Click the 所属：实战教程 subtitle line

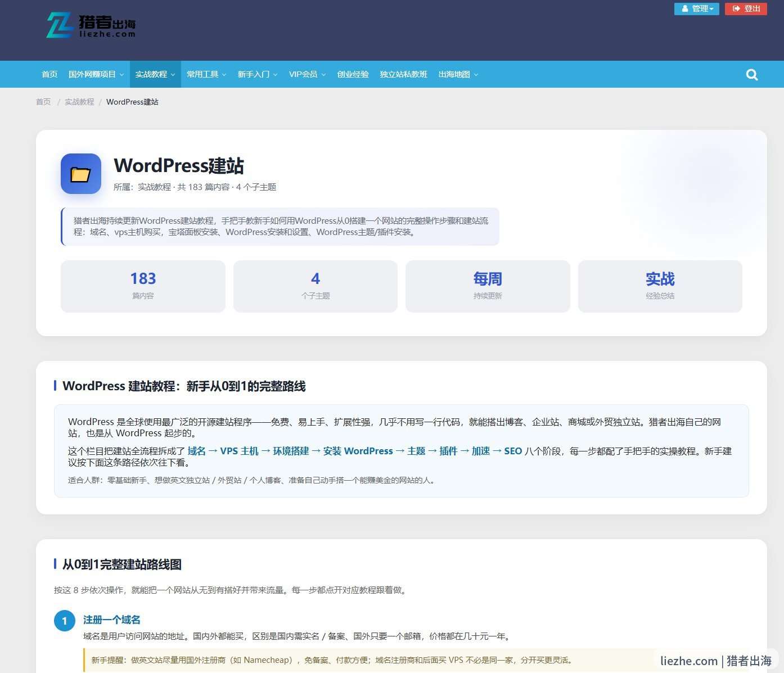(x=195, y=187)
